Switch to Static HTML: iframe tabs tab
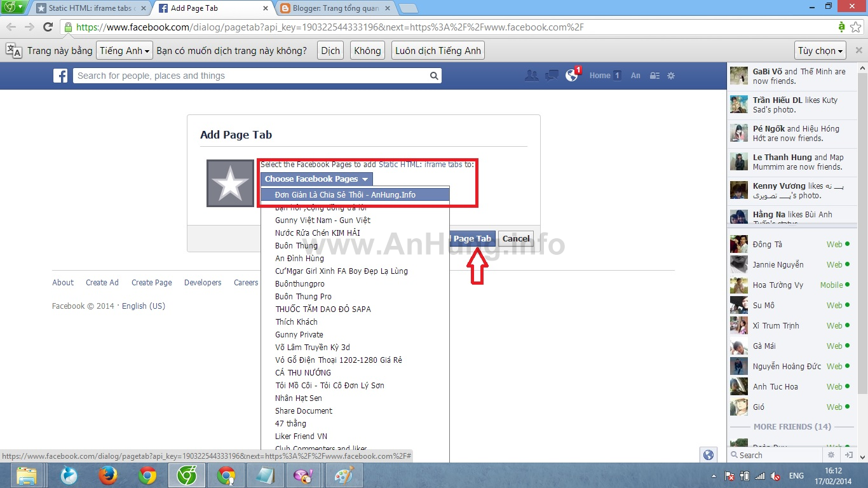This screenshot has width=868, height=488. tap(91, 8)
